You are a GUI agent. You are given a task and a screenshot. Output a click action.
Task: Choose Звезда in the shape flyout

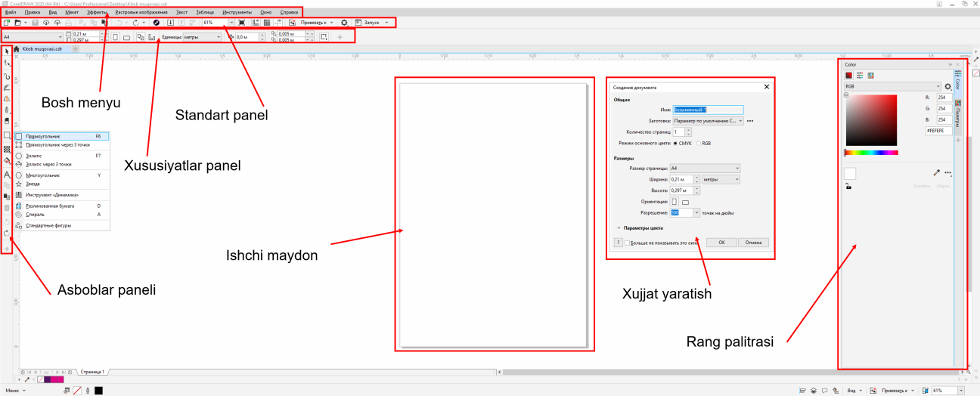pos(62,184)
